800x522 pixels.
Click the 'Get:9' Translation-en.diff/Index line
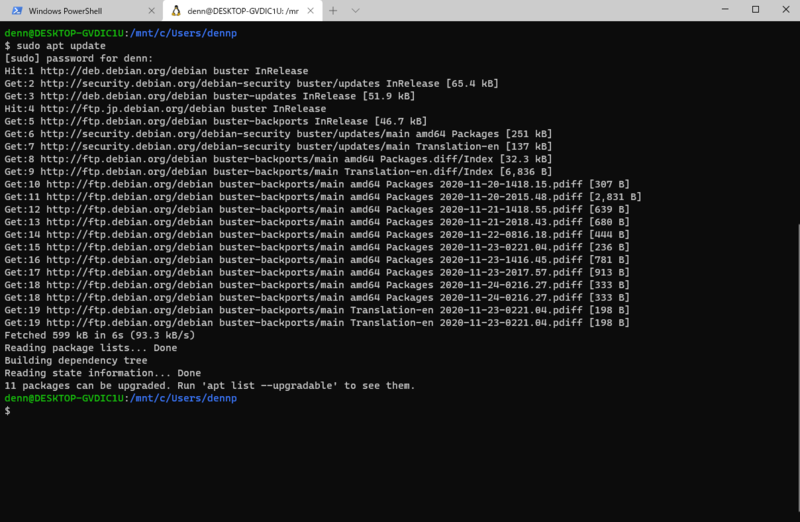(x=278, y=171)
